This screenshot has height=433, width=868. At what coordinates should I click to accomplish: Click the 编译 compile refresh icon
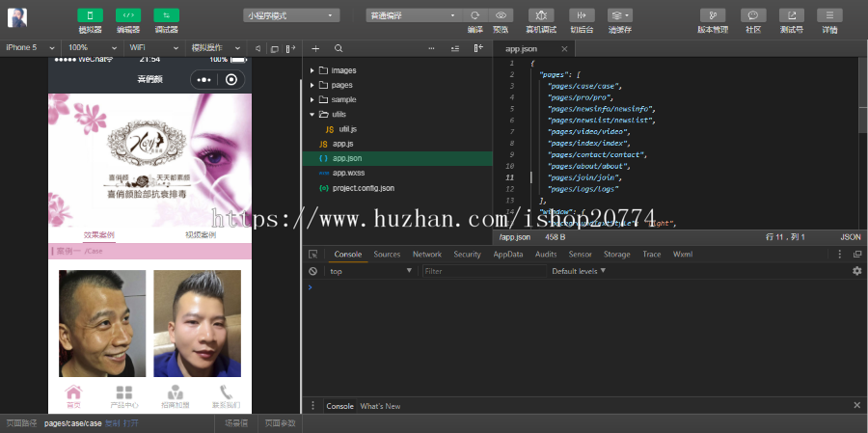point(475,15)
